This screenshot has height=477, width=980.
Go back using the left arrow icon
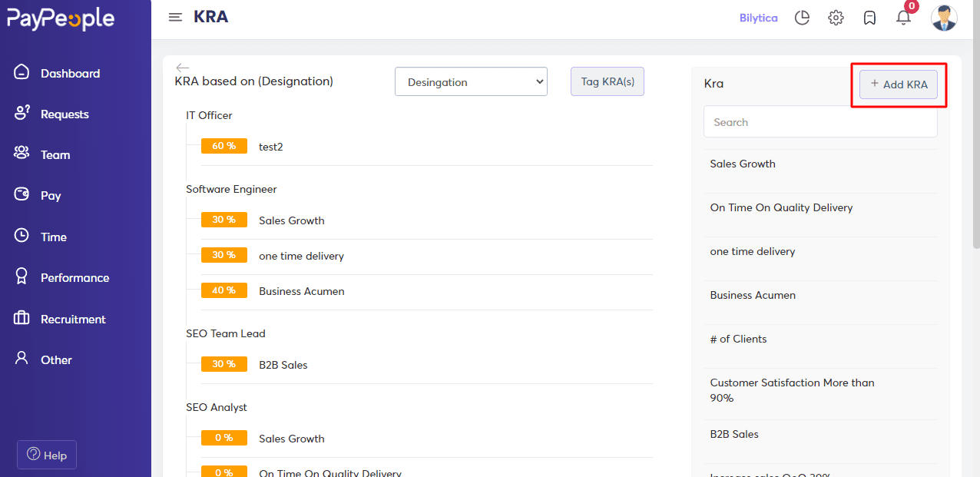click(182, 68)
